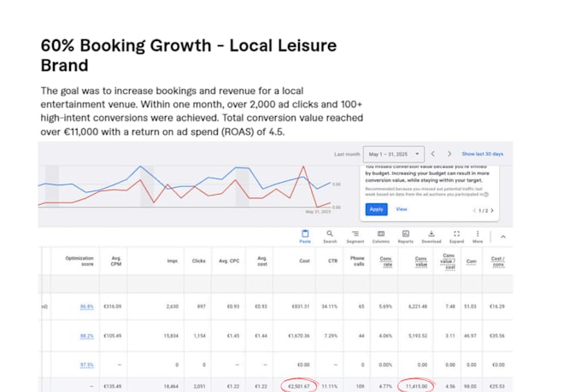
Task: Select the €16.29 cost per conversion cell
Action: (x=497, y=307)
